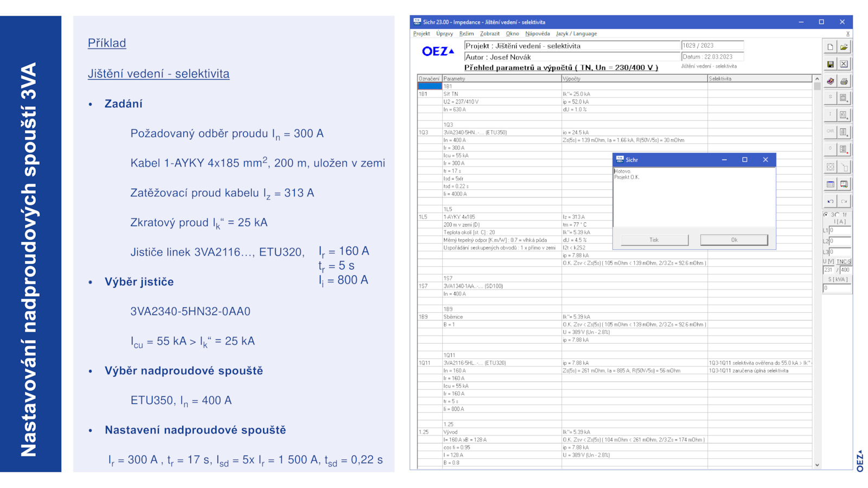Image resolution: width=868 pixels, height=488 pixels.
Task: Click the 231 voltage input field
Action: click(828, 269)
